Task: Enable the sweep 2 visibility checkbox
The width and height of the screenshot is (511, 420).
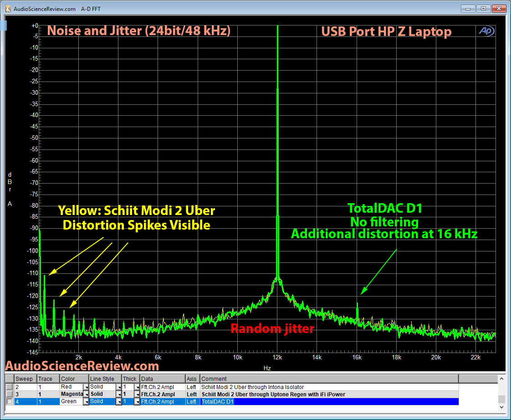Action: pyautogui.click(x=10, y=387)
